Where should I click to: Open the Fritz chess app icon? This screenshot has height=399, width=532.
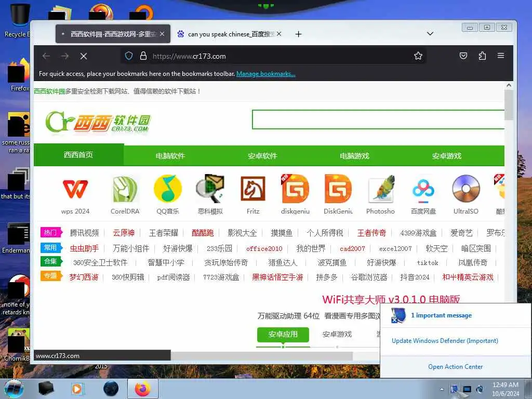tap(253, 189)
